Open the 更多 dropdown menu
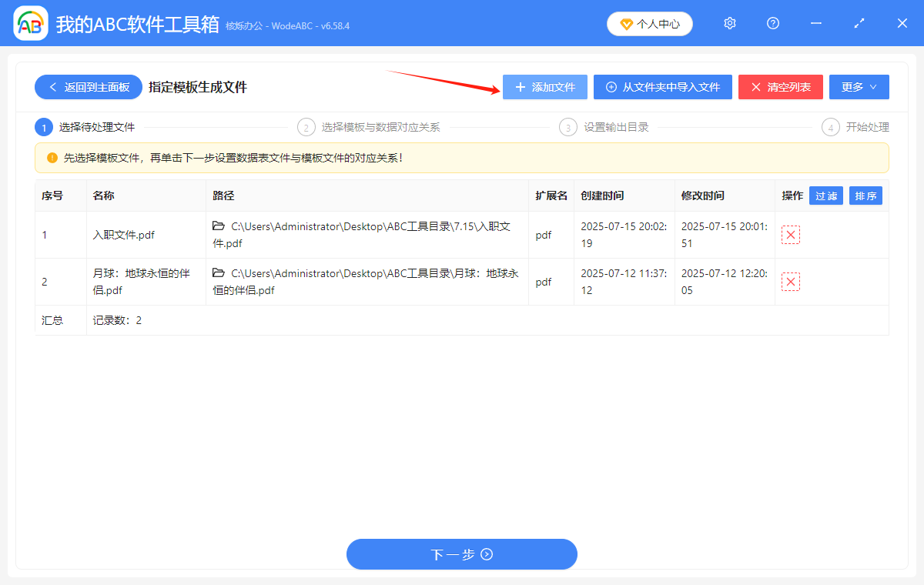924x585 pixels. pos(859,86)
